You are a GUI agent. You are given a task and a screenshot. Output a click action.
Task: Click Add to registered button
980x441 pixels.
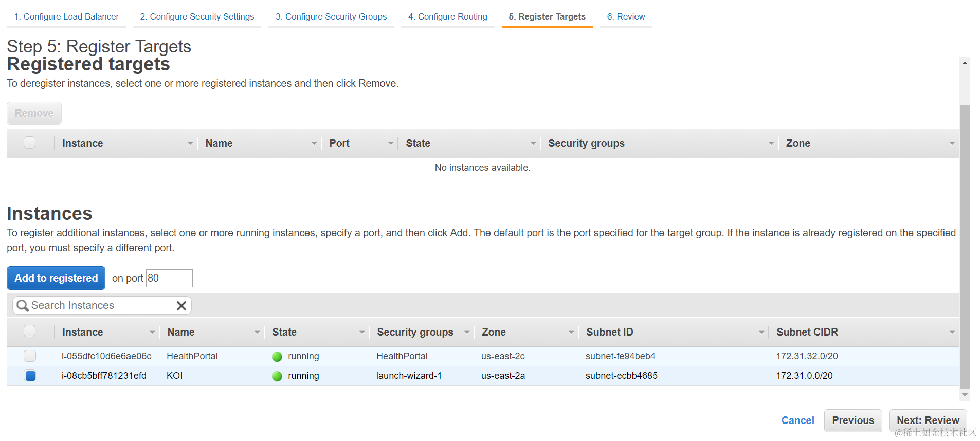pos(56,278)
